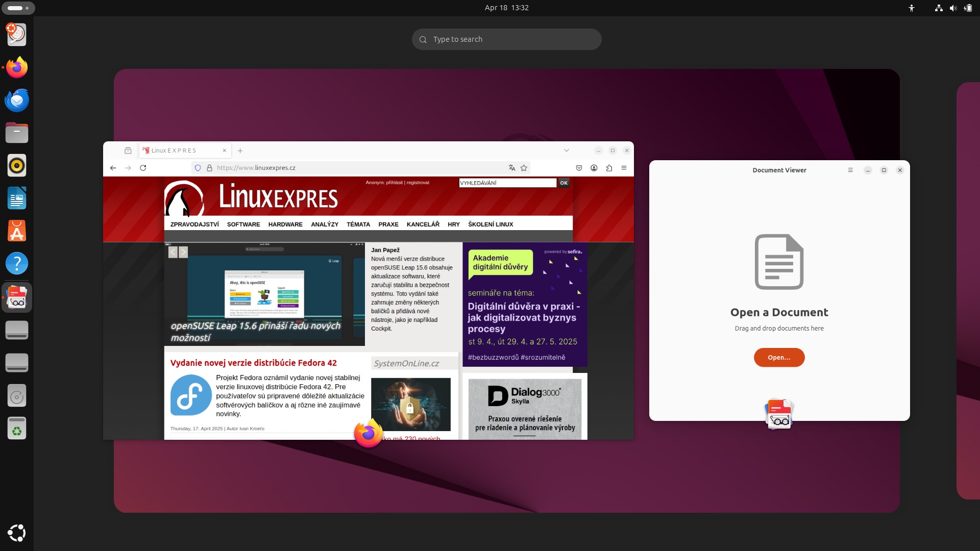Show previous slide in article carousel

pyautogui.click(x=173, y=252)
